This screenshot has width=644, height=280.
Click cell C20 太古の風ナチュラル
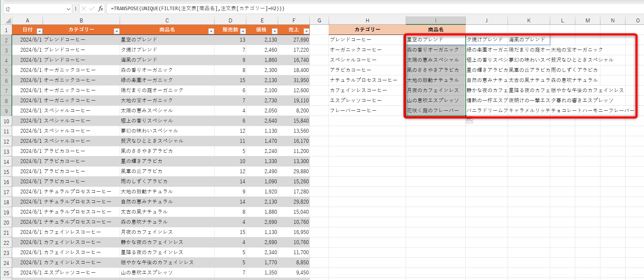pos(167,212)
